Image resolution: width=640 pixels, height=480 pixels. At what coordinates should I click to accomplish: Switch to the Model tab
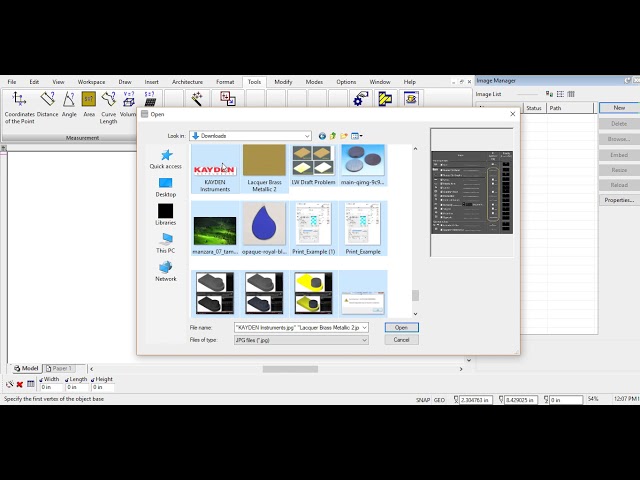(x=26, y=368)
